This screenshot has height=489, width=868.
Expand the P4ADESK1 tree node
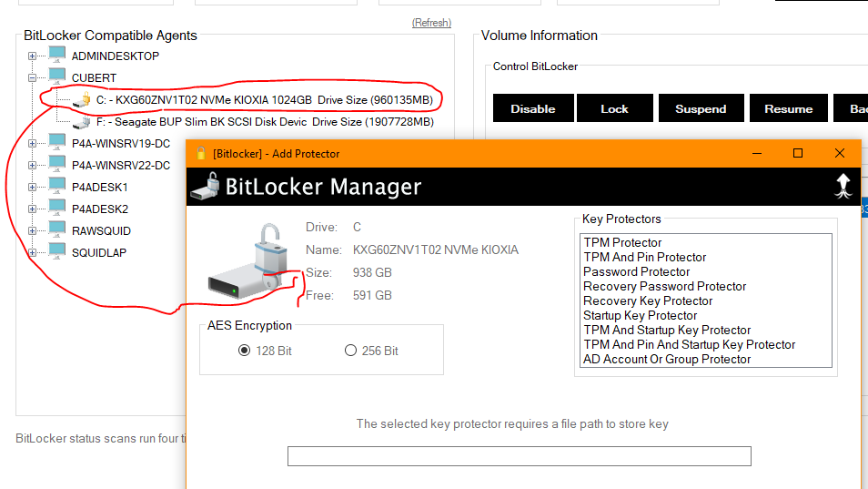pos(34,188)
